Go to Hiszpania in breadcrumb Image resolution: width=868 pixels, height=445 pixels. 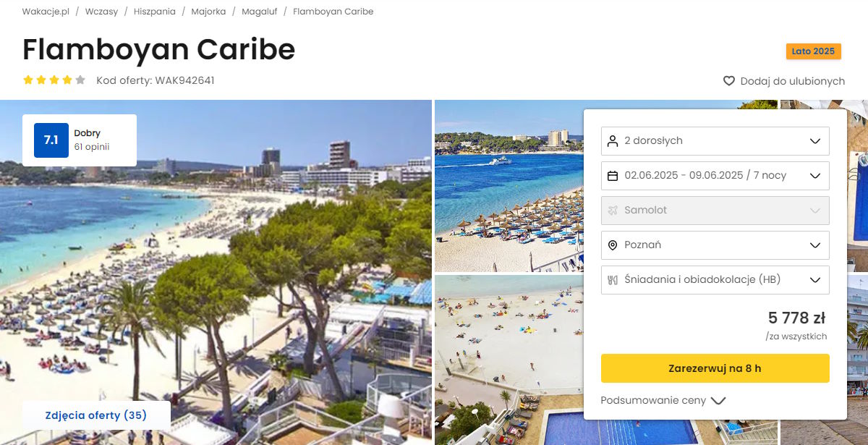tap(154, 12)
